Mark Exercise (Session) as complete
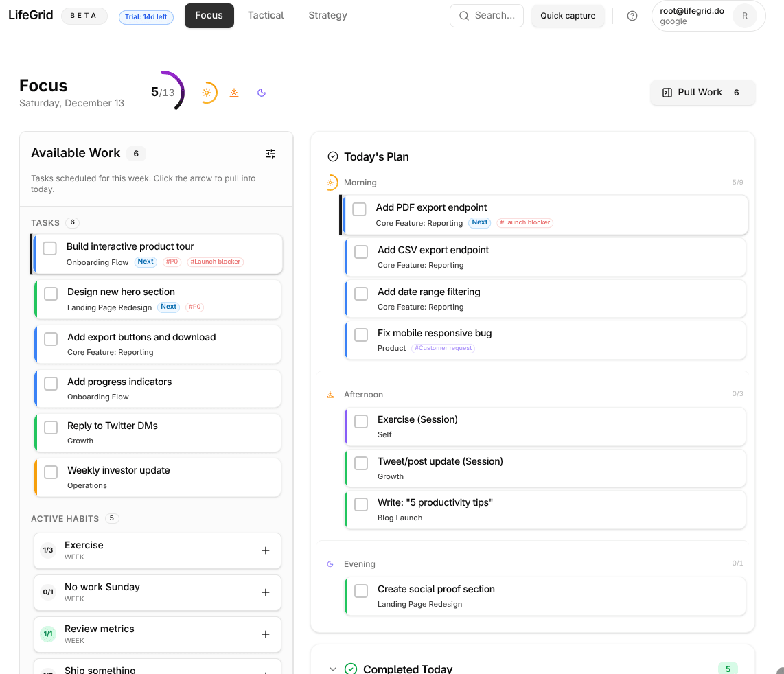Image resolution: width=784 pixels, height=674 pixels. tap(361, 421)
